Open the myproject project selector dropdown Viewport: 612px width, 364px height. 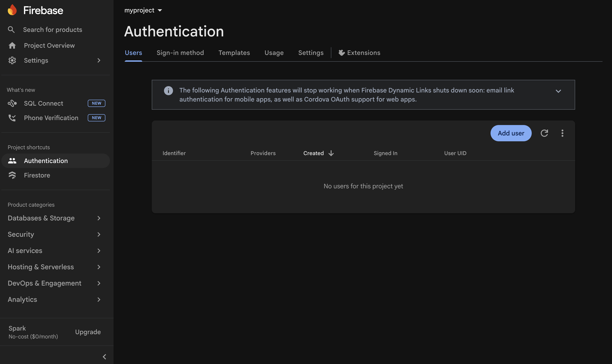[x=143, y=10]
